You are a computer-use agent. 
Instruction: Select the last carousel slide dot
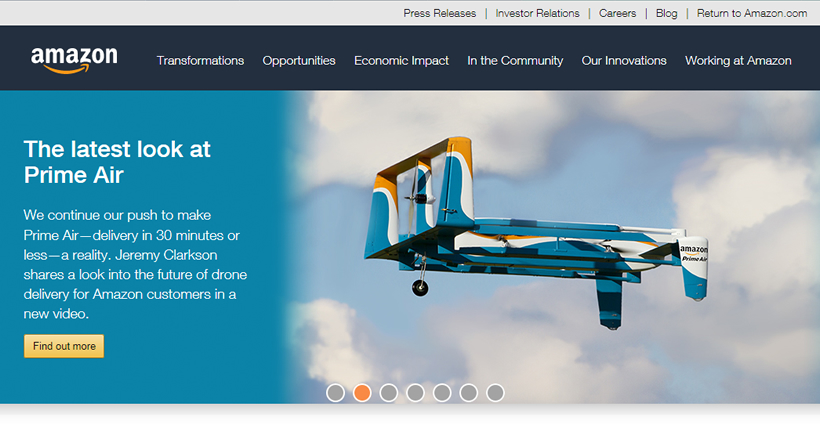495,393
